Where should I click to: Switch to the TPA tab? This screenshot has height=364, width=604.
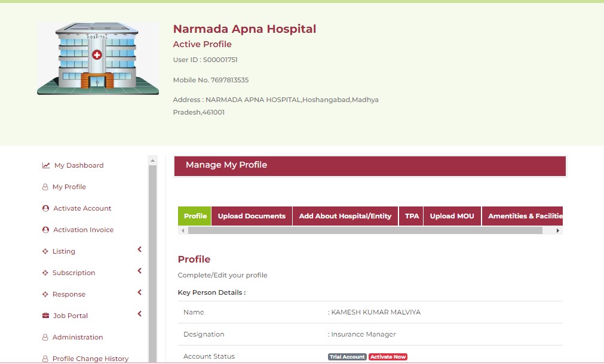tap(412, 216)
